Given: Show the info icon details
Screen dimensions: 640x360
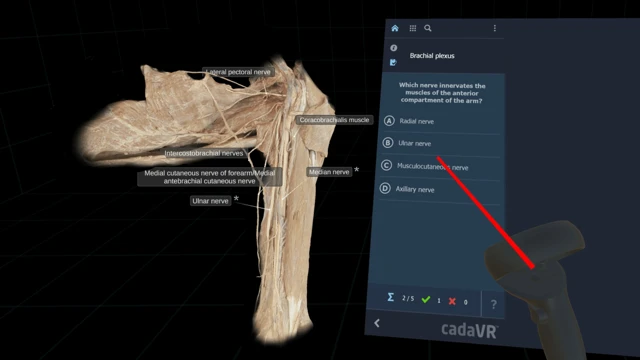Looking at the screenshot, I should [x=393, y=48].
